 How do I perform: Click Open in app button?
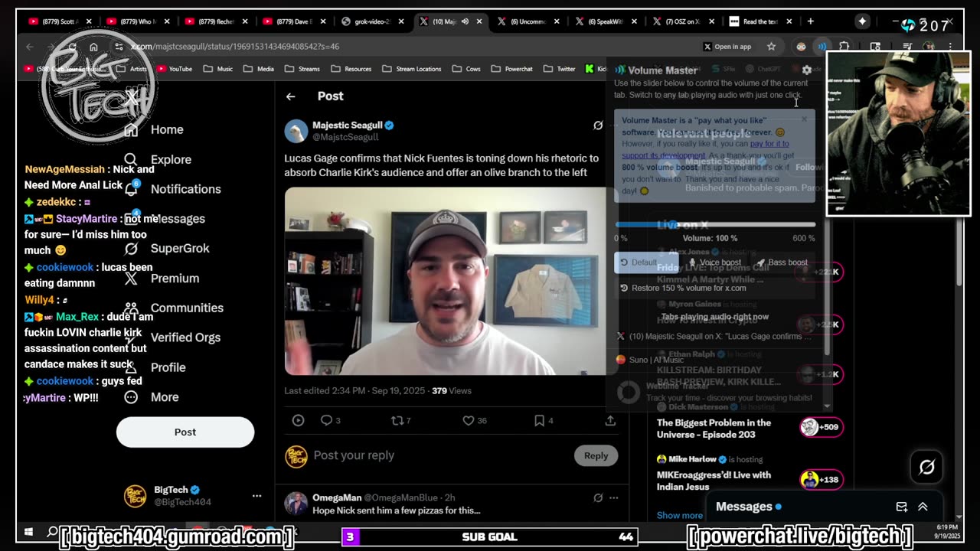pos(727,47)
